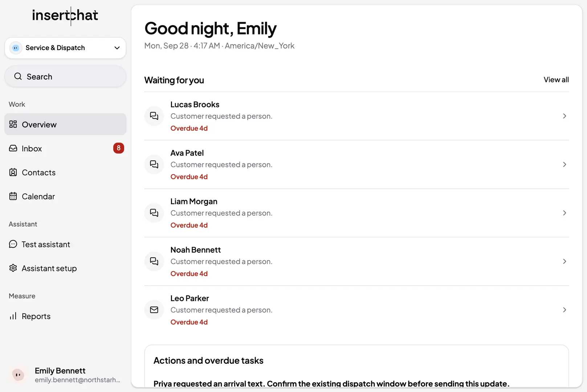Expand Ava Patel's conversation via chevron
Viewport: 587px width, 392px height.
[564, 164]
